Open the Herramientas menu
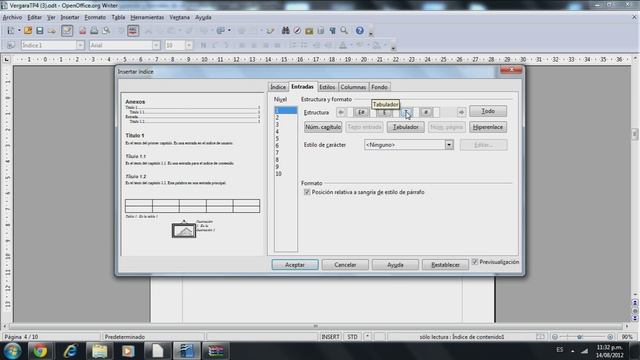This screenshot has width=640, height=360. pyautogui.click(x=147, y=17)
